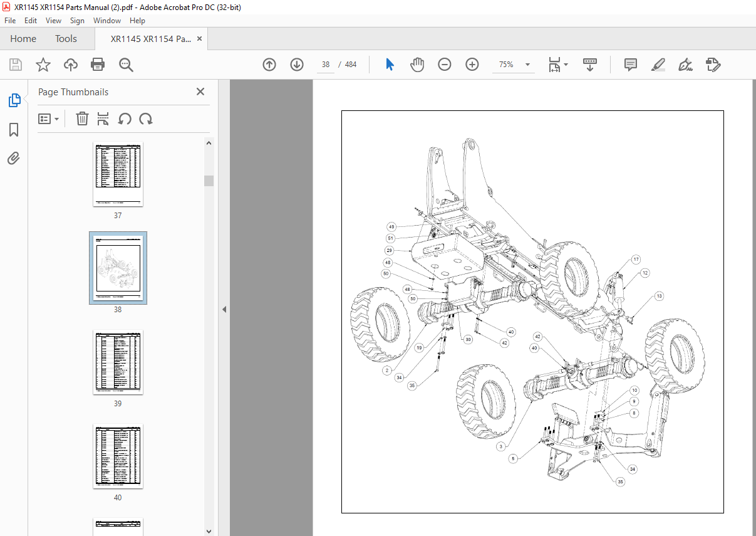Click callout number 2 on the diagram
The image size is (756, 536).
pos(388,370)
